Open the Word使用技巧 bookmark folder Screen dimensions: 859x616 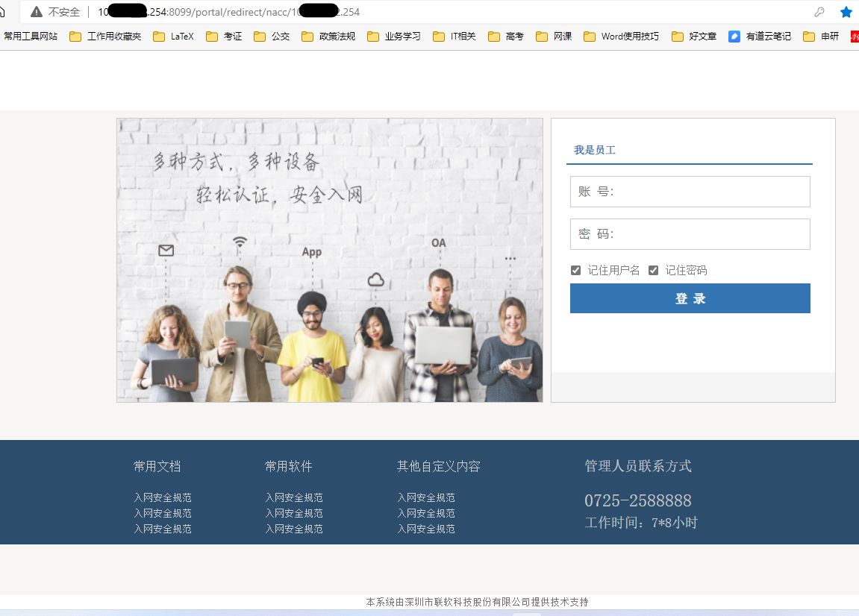pos(621,36)
